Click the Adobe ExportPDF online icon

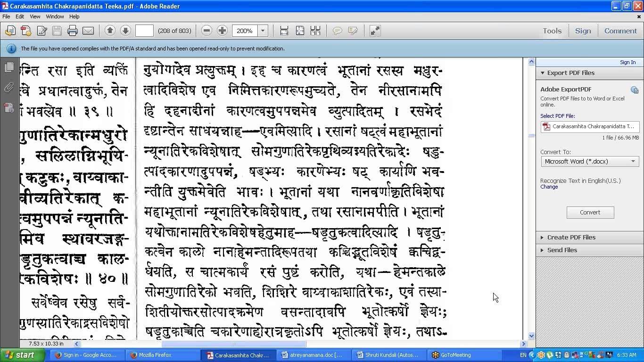click(x=635, y=90)
